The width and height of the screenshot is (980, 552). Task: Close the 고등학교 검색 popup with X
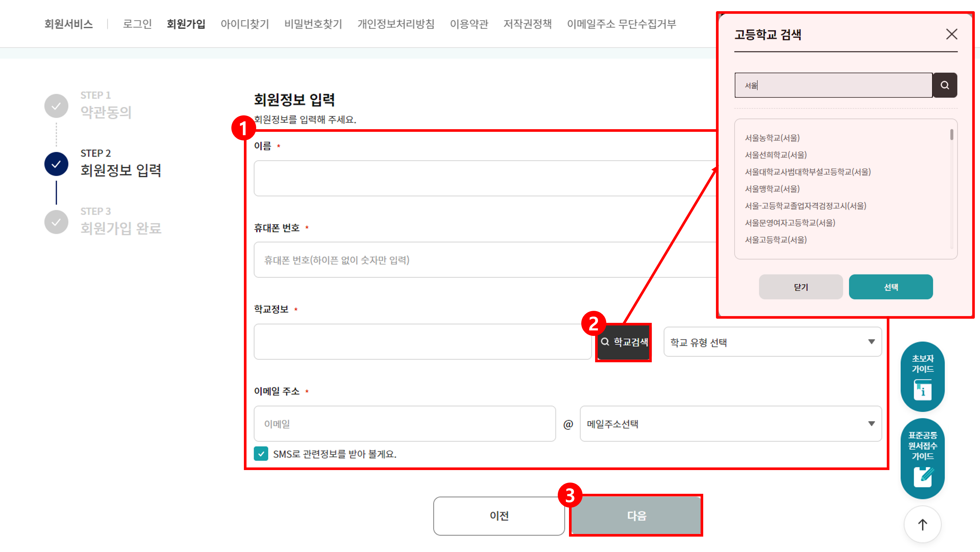coord(952,34)
